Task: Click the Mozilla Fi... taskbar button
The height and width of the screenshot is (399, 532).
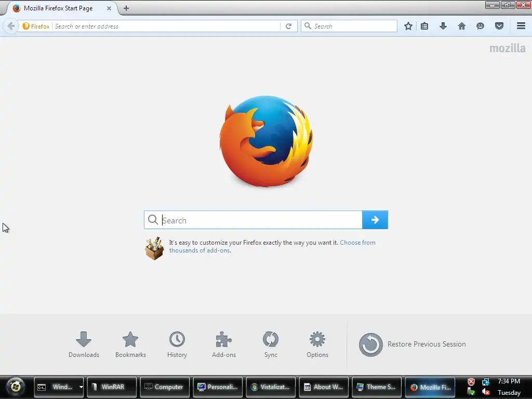Action: (430, 387)
